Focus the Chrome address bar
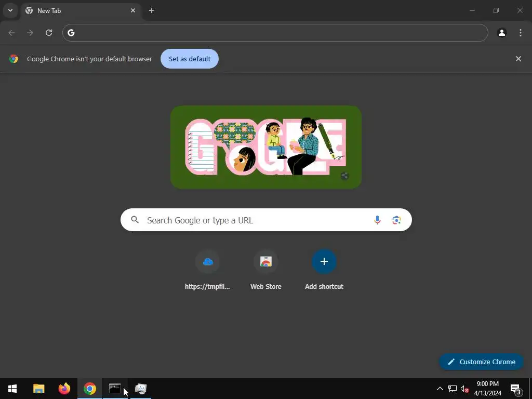Screen dimensions: 532x399 tap(275, 33)
